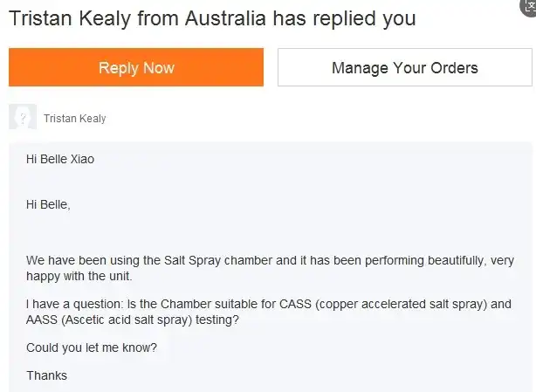Click the closing 'Thanks' line

46,375
